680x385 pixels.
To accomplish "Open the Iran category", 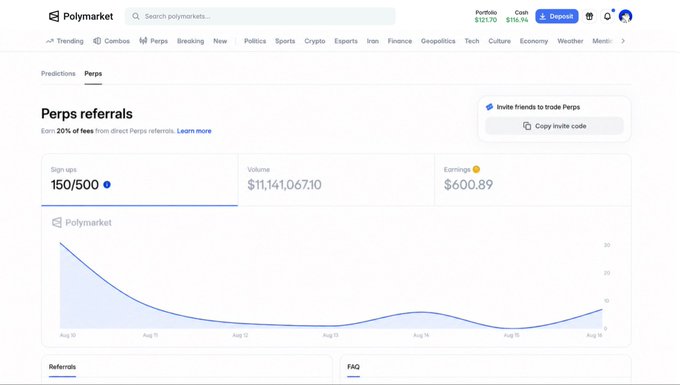I will click(373, 41).
